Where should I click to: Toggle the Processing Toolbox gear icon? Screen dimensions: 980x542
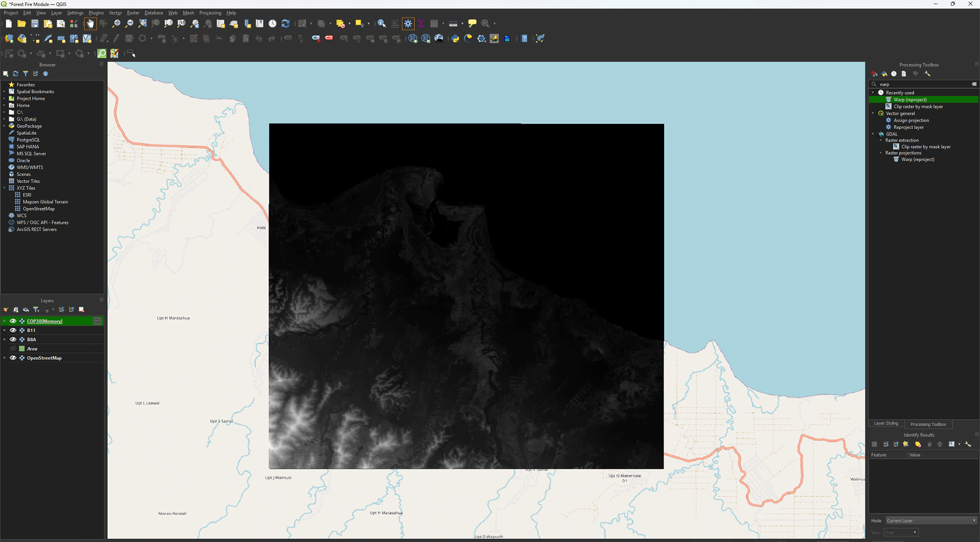(408, 23)
